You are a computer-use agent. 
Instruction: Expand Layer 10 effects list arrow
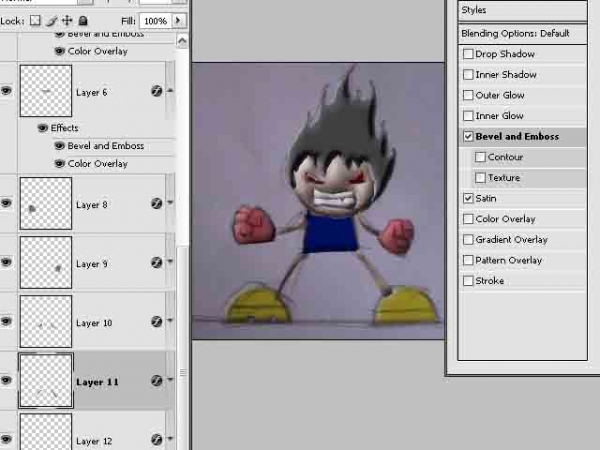pyautogui.click(x=170, y=320)
